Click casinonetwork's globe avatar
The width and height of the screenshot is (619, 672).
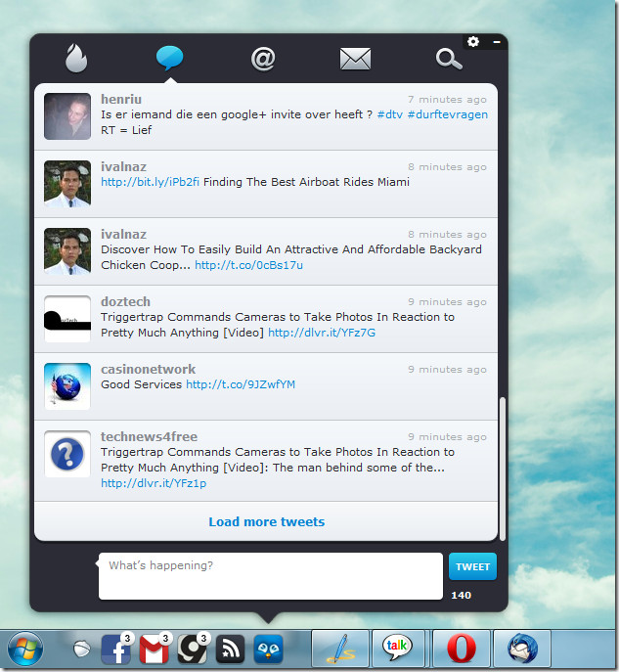[x=67, y=386]
